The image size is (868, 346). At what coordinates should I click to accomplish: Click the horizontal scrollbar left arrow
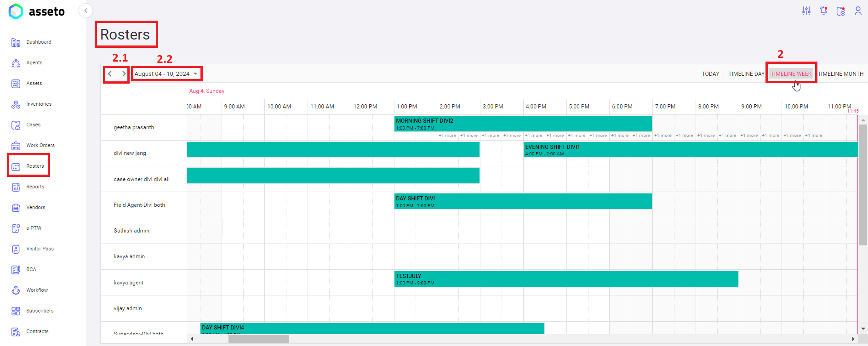[x=192, y=339]
